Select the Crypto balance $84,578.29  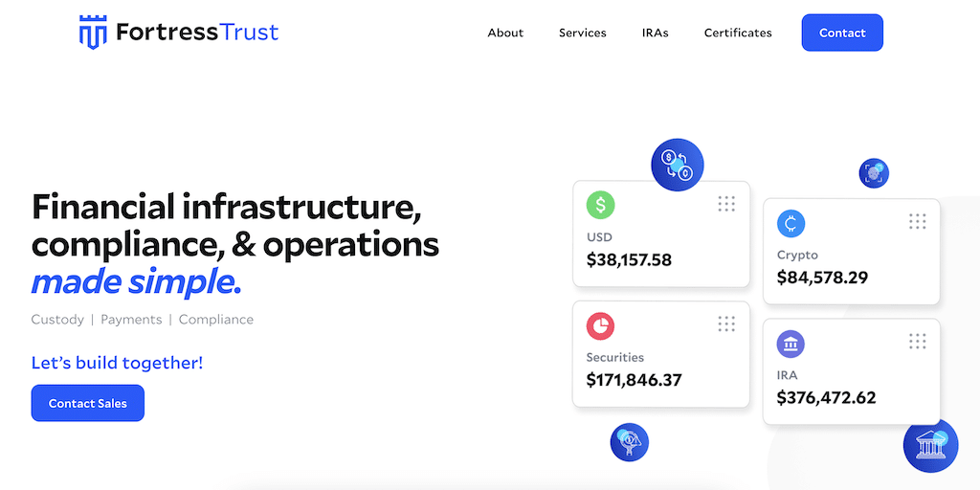(822, 277)
